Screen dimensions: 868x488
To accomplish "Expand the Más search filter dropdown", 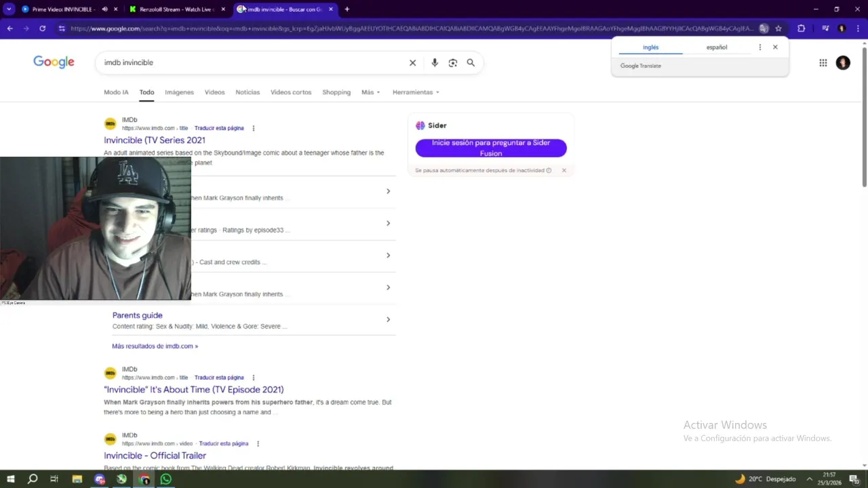I will pyautogui.click(x=371, y=92).
